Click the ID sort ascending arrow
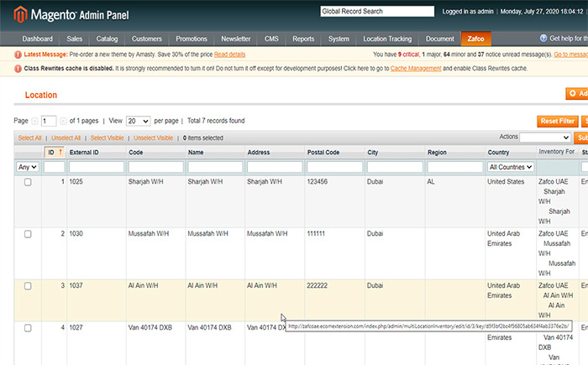 (x=60, y=152)
